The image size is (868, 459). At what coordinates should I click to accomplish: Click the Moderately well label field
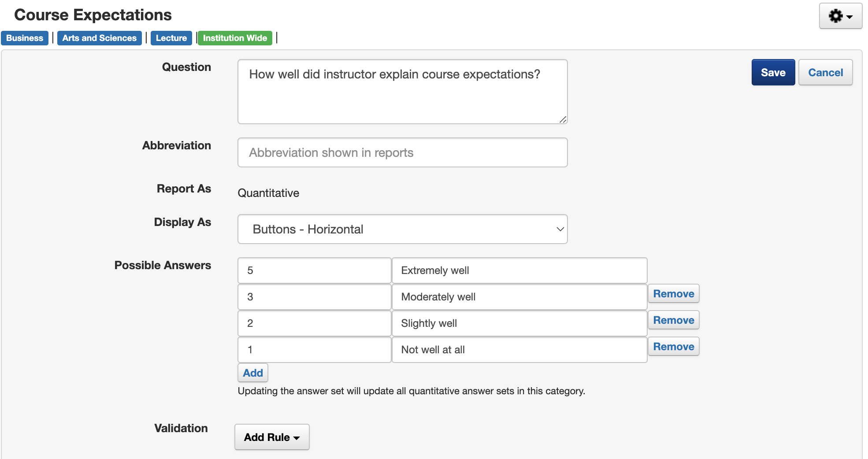click(519, 297)
